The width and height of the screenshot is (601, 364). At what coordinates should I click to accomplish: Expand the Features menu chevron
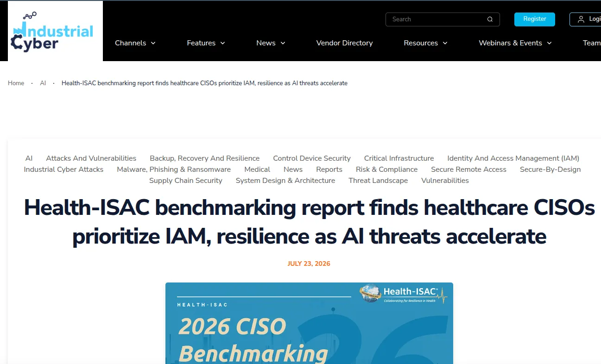click(222, 43)
